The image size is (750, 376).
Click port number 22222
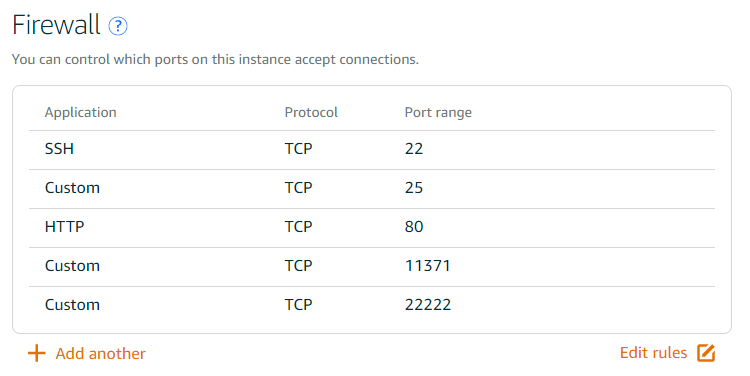pyautogui.click(x=428, y=305)
